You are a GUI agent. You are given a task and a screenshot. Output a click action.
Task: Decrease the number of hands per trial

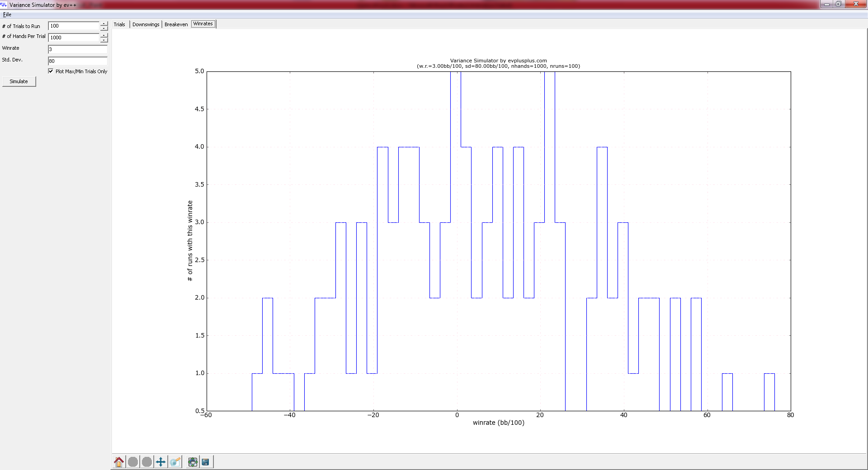(x=104, y=40)
